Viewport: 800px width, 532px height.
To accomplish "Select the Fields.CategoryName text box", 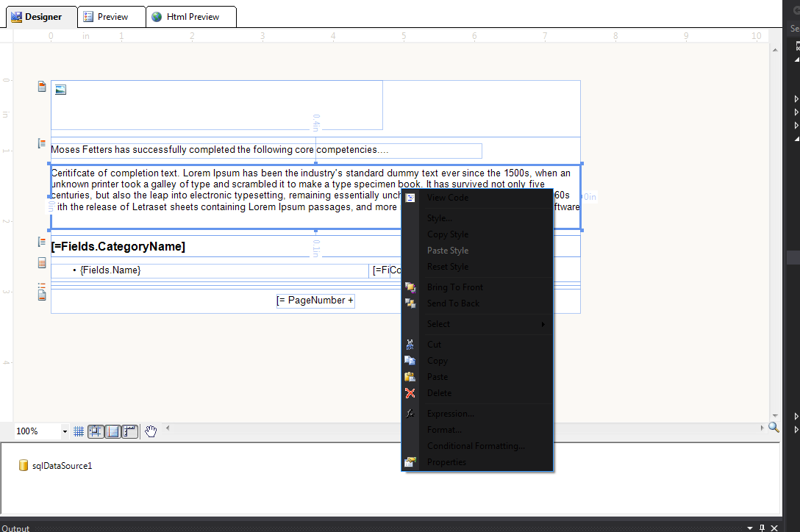I will (118, 247).
